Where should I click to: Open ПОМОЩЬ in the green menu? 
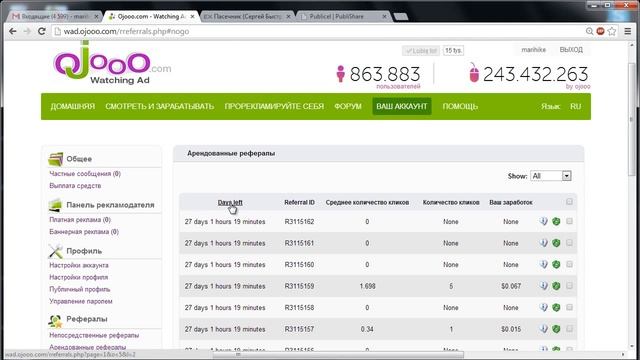(460, 107)
